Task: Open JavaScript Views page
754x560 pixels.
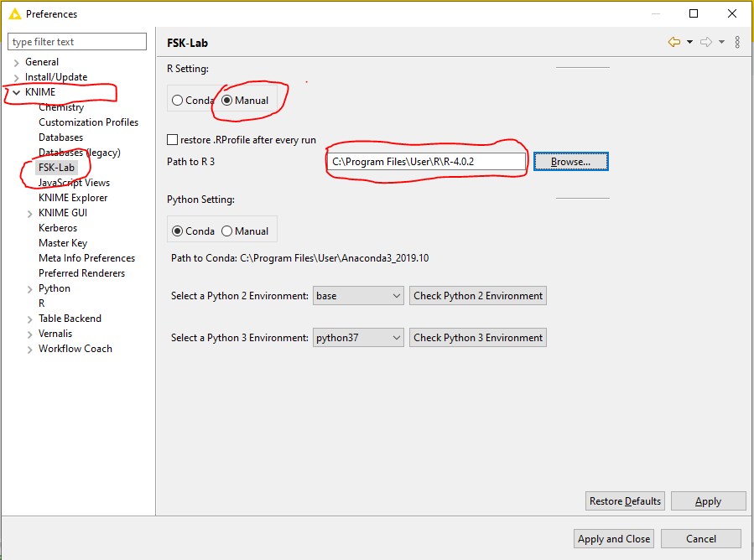Action: click(x=74, y=183)
